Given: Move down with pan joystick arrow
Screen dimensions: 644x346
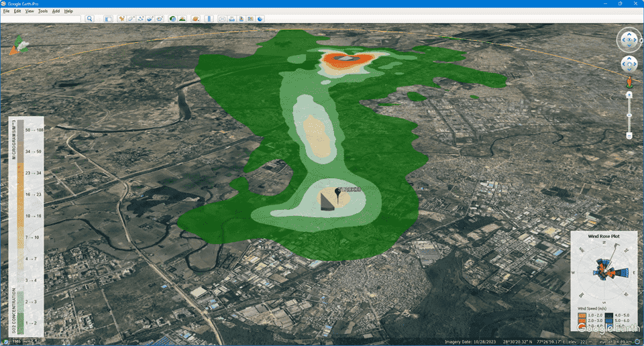Looking at the screenshot, I should pos(629,69).
